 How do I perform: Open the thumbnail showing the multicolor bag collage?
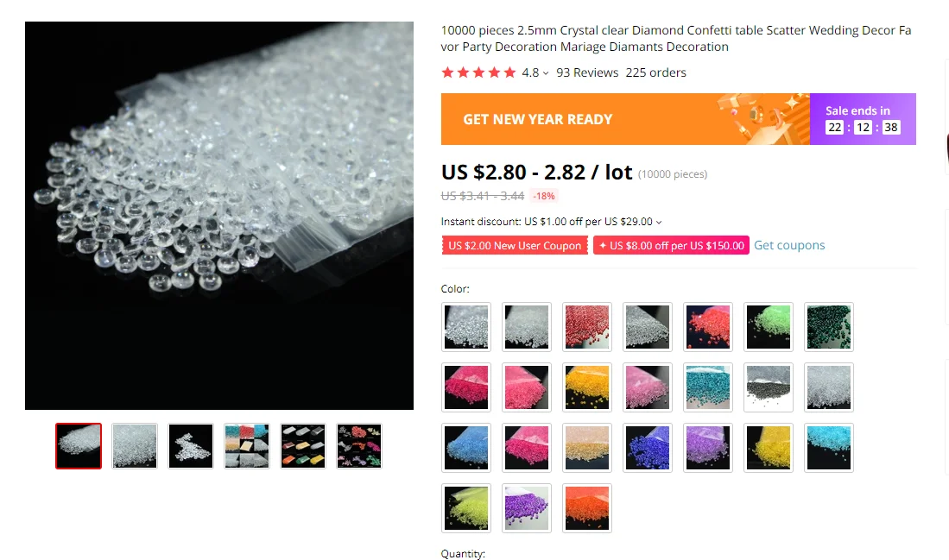pyautogui.click(x=247, y=446)
